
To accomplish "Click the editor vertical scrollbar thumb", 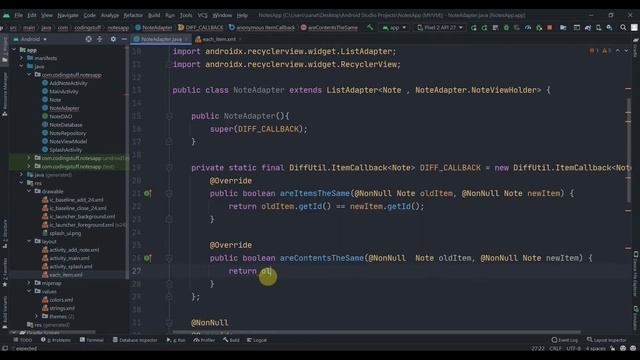I will [628, 149].
